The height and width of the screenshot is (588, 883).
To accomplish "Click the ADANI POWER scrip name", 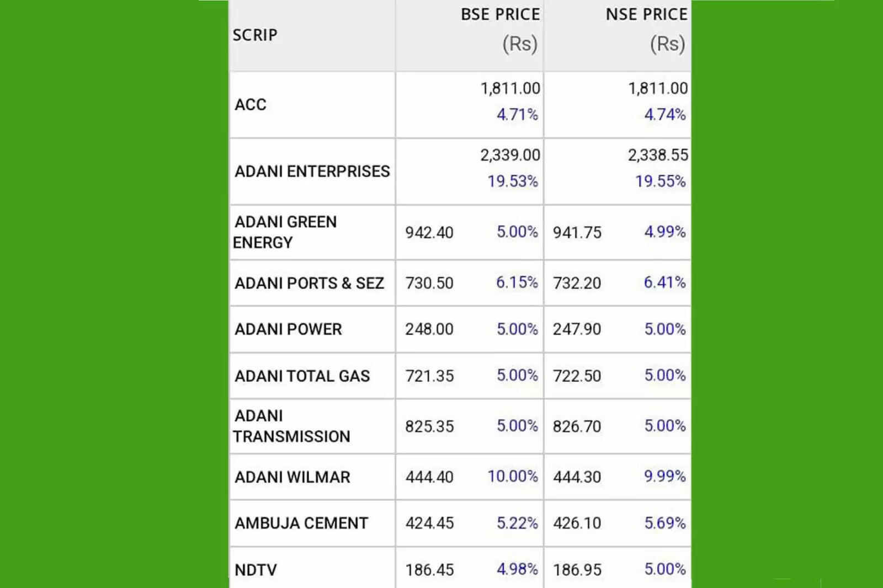I will [x=288, y=329].
